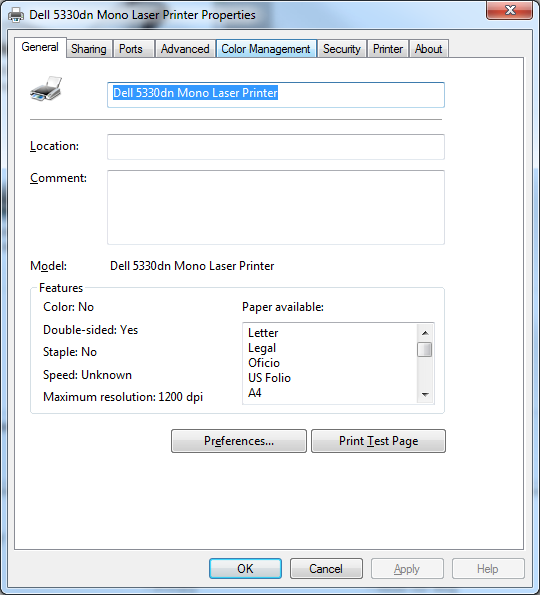This screenshot has height=595, width=540.
Task: Click the Help button
Action: 488,568
